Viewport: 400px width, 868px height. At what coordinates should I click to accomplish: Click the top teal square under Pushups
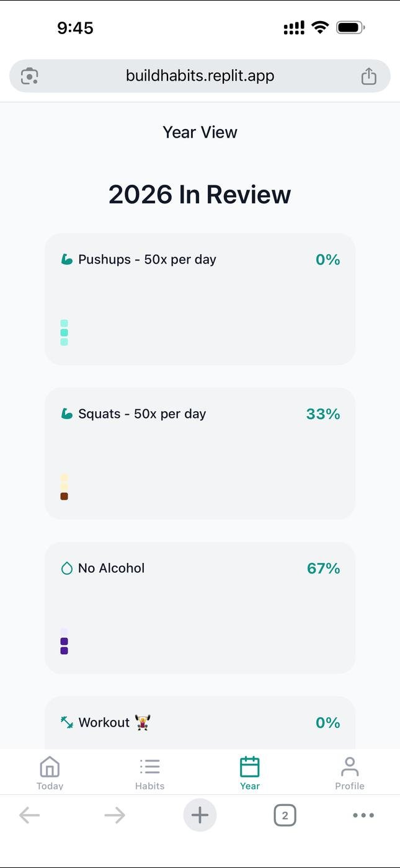64,323
